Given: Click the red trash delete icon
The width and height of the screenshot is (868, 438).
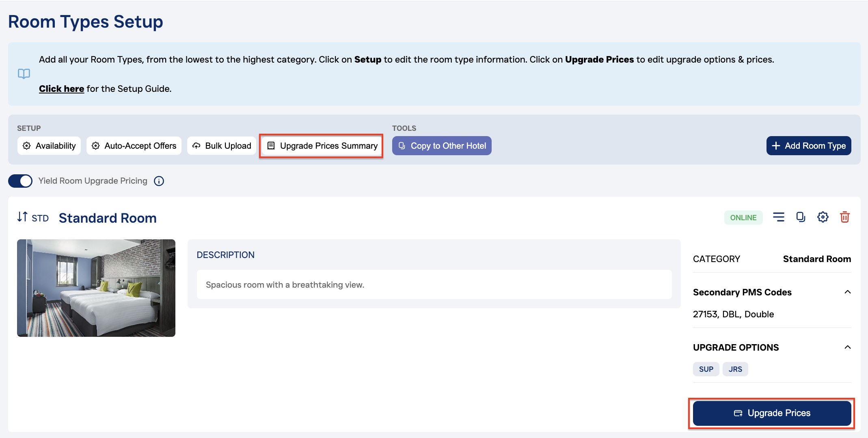Looking at the screenshot, I should point(844,217).
